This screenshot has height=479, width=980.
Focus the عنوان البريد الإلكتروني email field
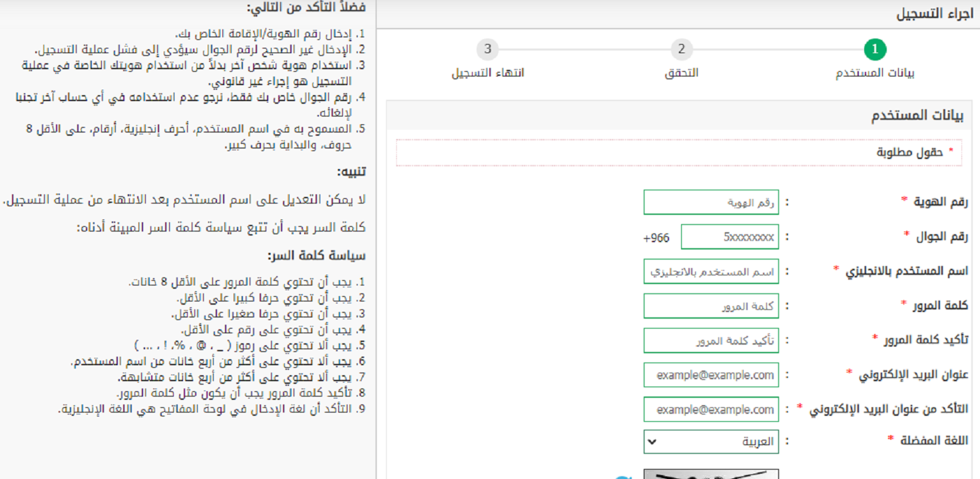(711, 375)
